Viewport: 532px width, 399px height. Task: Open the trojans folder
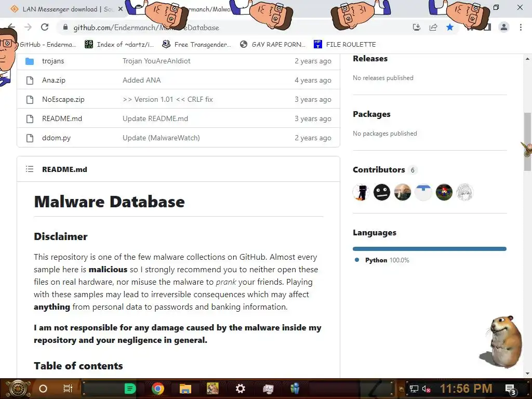tap(53, 61)
